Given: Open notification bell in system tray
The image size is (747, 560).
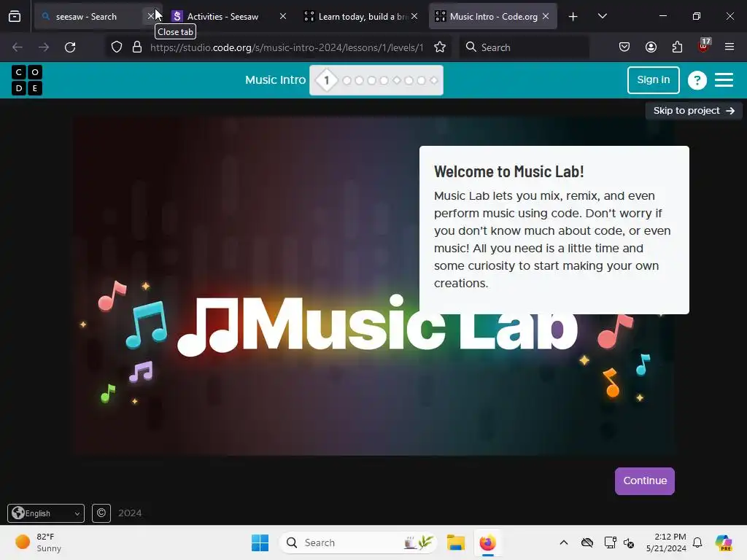Looking at the screenshot, I should 697,542.
